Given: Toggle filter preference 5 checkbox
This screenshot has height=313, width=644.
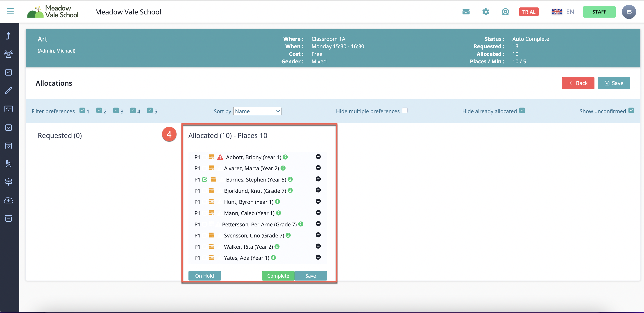Looking at the screenshot, I should click(150, 110).
